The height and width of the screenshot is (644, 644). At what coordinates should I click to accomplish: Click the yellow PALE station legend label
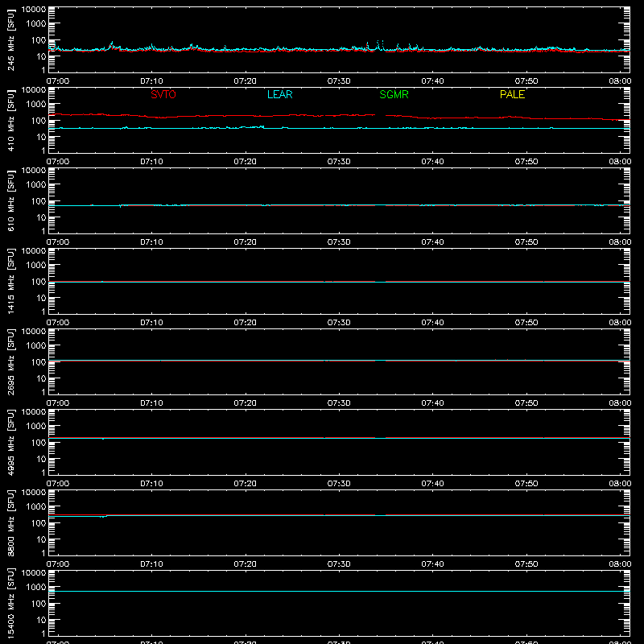point(512,94)
